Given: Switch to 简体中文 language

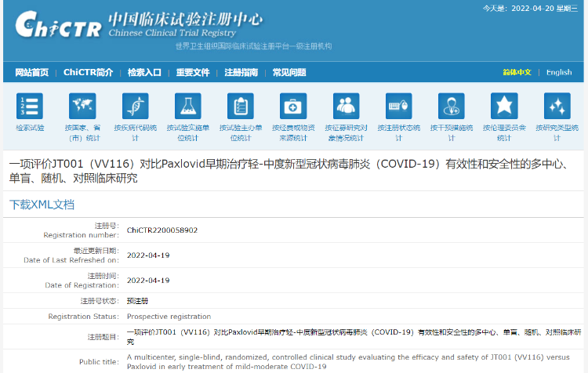Looking at the screenshot, I should [x=517, y=72].
